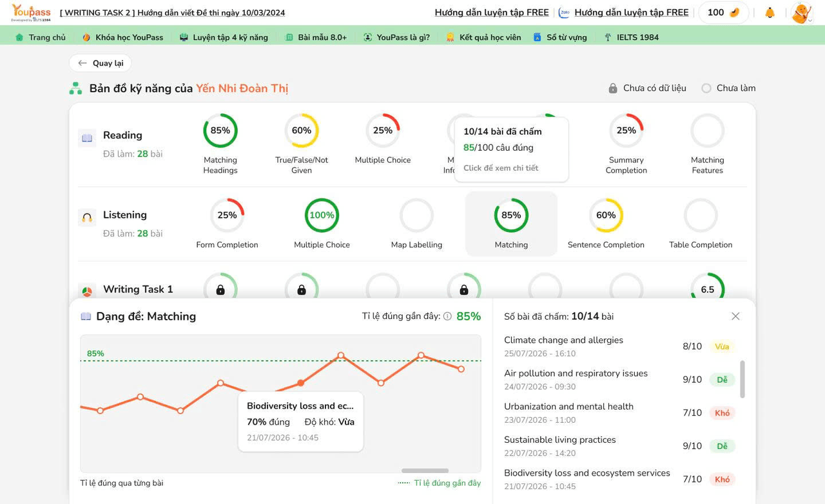Click Chưa có dữ liệu lock legend icon
The height and width of the screenshot is (504, 825).
(x=613, y=88)
